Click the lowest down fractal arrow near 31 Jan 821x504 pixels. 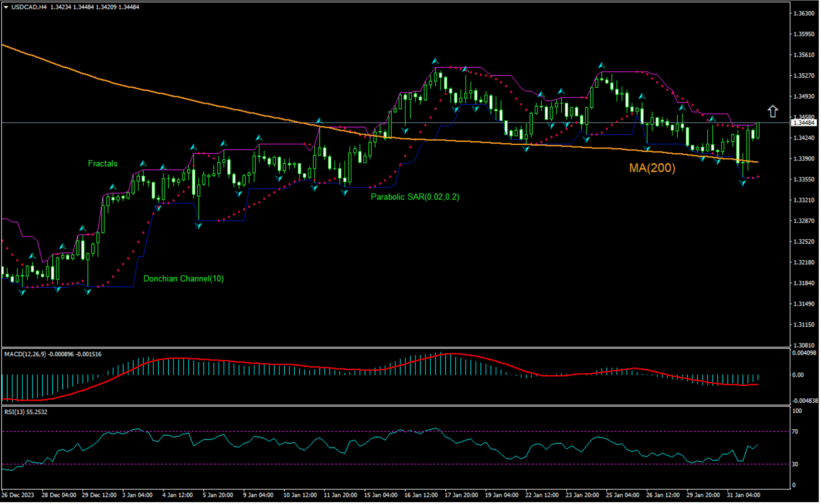(x=742, y=183)
